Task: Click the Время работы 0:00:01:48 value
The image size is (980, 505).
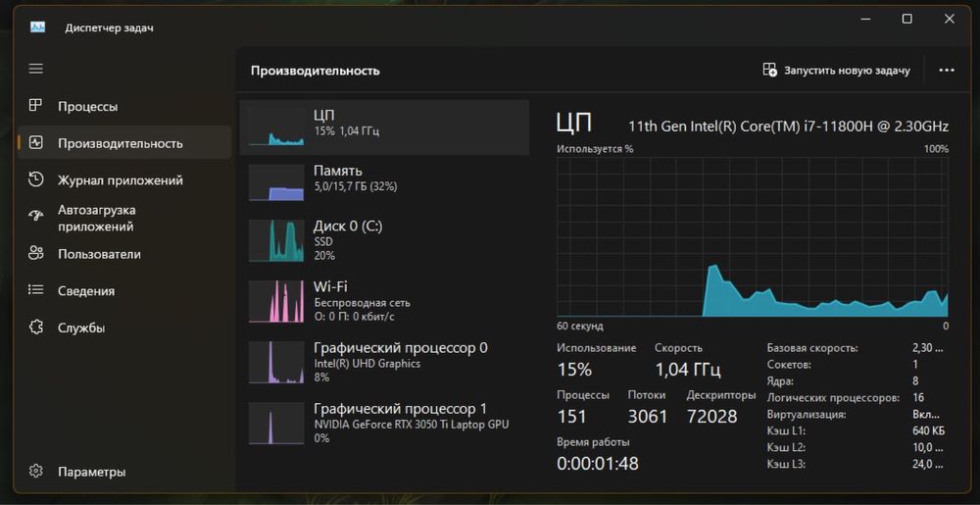Action: (598, 463)
